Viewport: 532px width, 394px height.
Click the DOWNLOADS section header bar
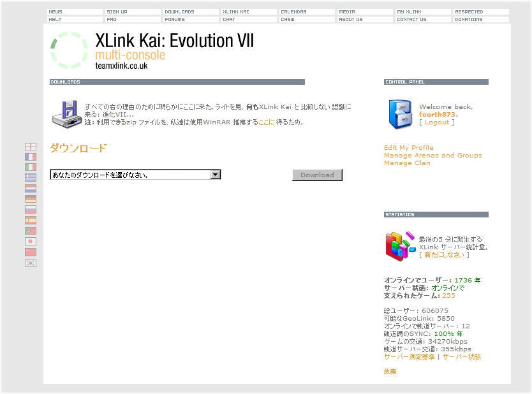(177, 82)
